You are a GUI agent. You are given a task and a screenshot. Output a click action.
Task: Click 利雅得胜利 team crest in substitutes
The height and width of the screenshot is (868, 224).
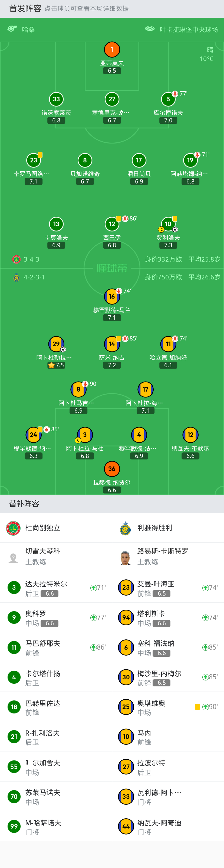coord(126,528)
